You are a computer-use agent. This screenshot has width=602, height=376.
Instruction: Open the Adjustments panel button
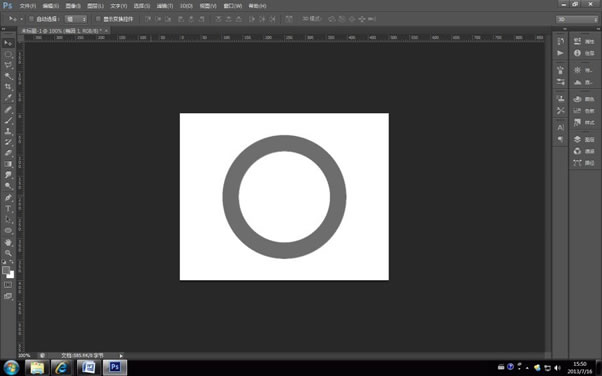[584, 70]
